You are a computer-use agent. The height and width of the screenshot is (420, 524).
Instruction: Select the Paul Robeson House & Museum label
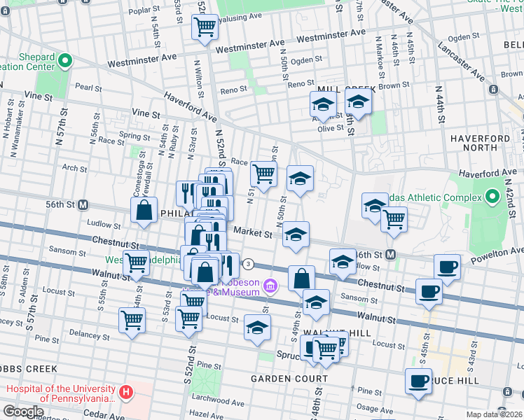pos(221,287)
